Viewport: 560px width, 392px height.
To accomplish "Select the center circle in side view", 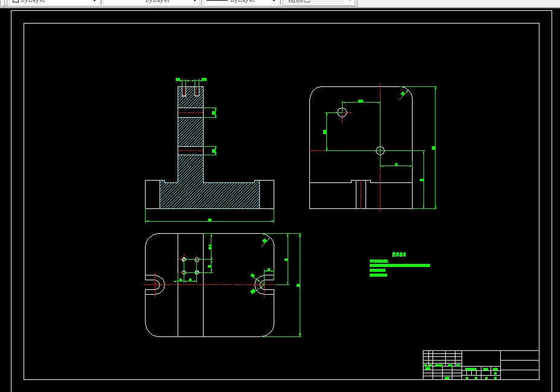I will [x=381, y=150].
